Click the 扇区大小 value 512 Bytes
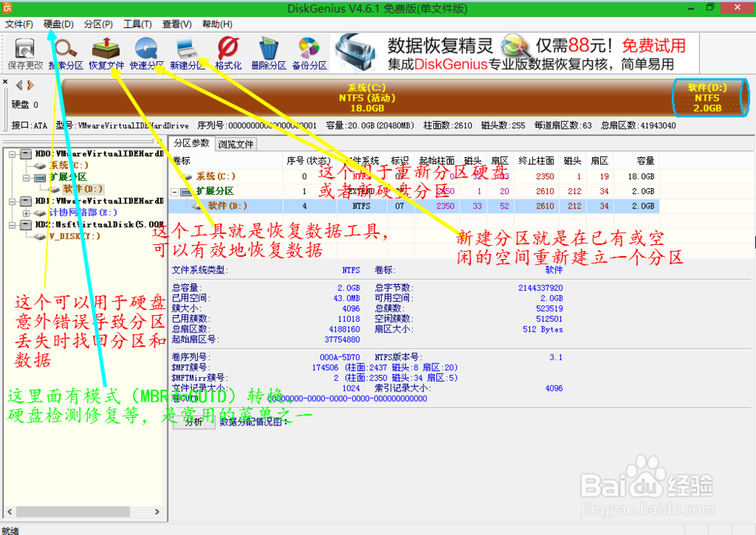This screenshot has height=535, width=756. point(542,329)
